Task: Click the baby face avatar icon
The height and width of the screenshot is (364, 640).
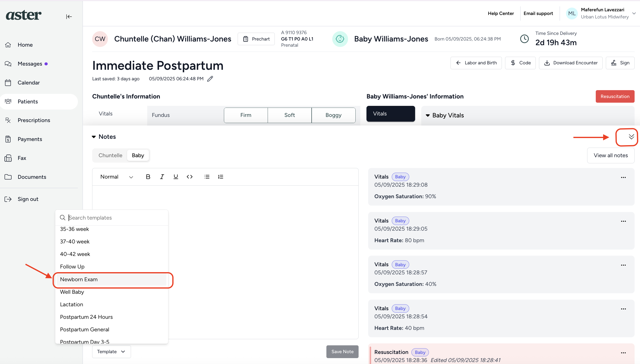Action: click(x=340, y=39)
